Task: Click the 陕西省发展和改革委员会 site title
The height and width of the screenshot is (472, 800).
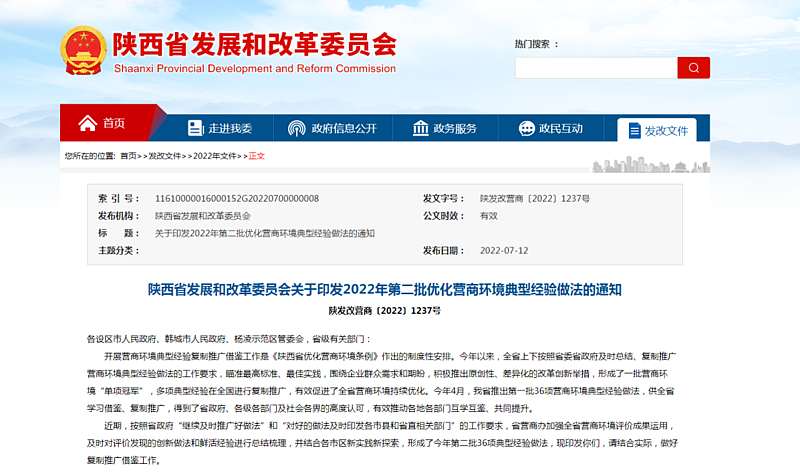Action: [x=254, y=45]
